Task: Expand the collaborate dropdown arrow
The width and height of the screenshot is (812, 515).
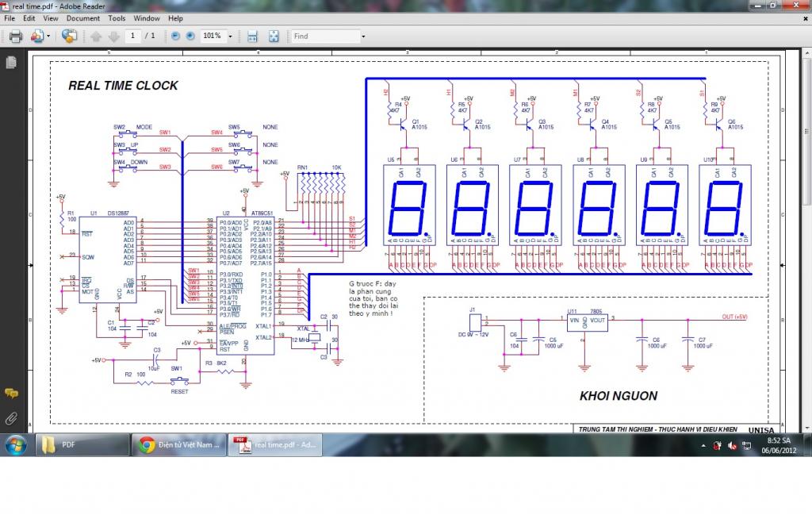Action: 48,37
